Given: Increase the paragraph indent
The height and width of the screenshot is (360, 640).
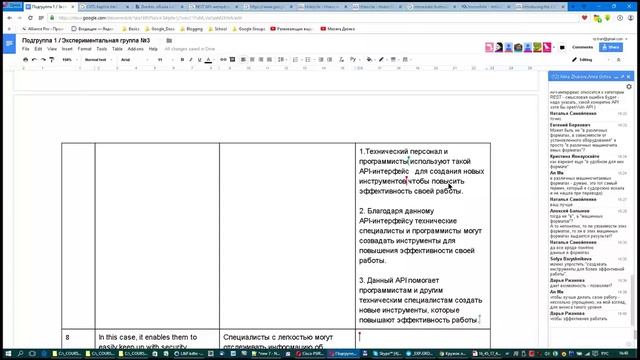Looking at the screenshot, I should pyautogui.click(x=330, y=60).
